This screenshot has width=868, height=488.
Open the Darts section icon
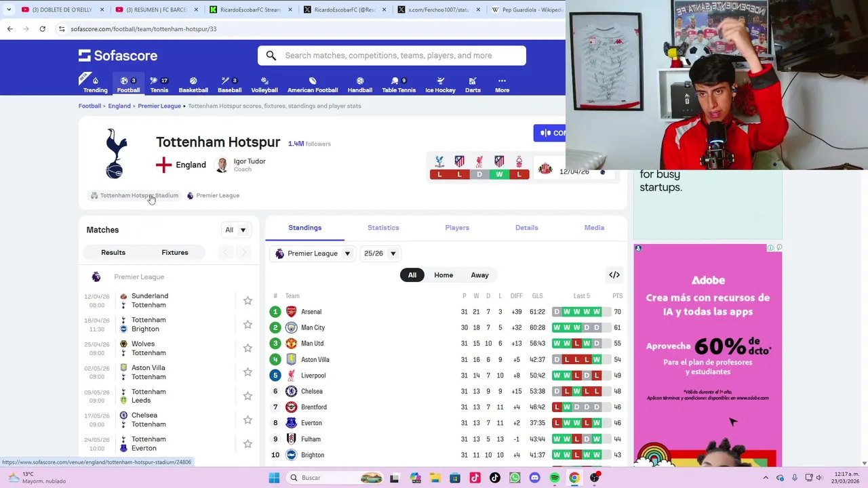pos(473,84)
